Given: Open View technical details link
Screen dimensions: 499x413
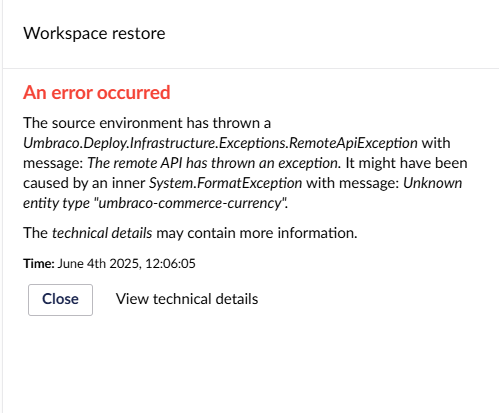Looking at the screenshot, I should (187, 299).
